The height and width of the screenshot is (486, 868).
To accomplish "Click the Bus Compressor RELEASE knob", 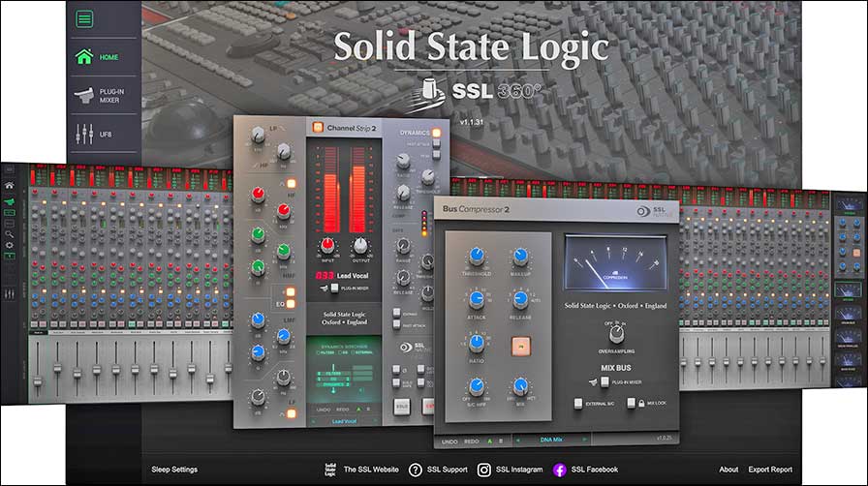I will point(520,299).
